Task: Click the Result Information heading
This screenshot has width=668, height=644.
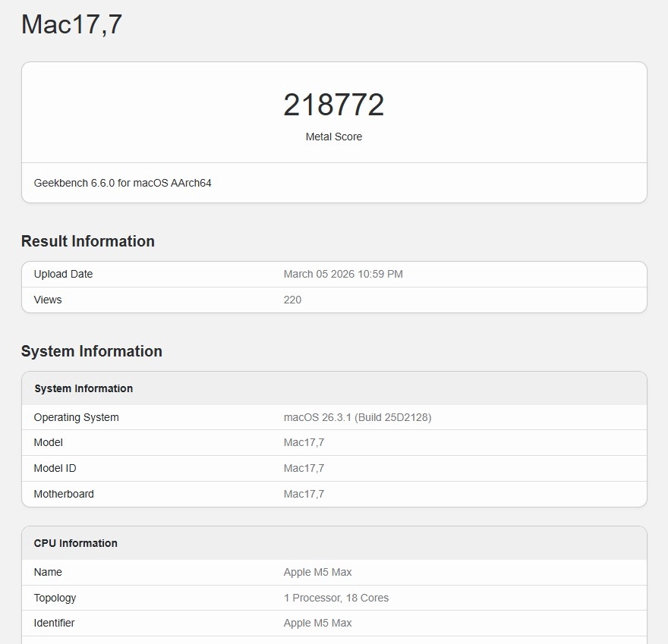Action: pyautogui.click(x=87, y=241)
